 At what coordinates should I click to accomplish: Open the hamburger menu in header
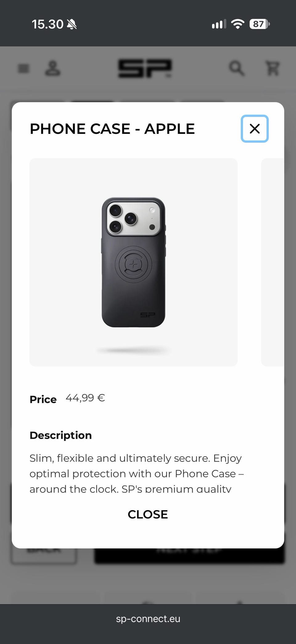click(23, 68)
